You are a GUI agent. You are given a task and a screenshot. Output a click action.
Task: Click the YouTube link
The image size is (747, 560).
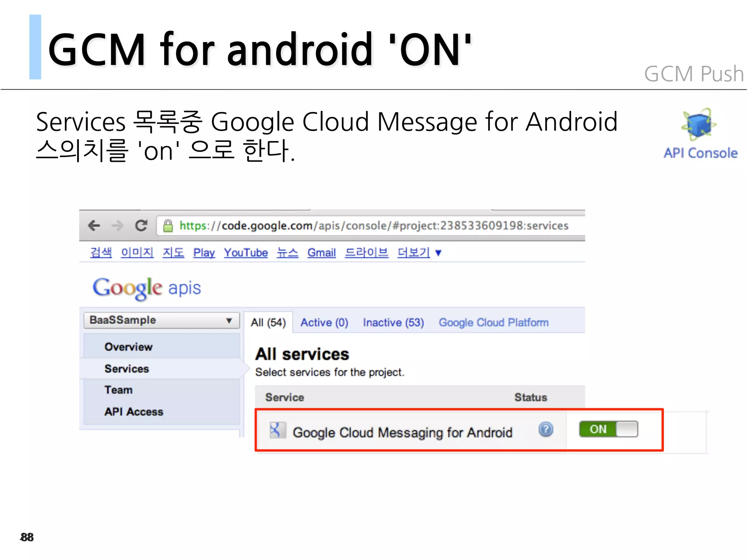(245, 252)
